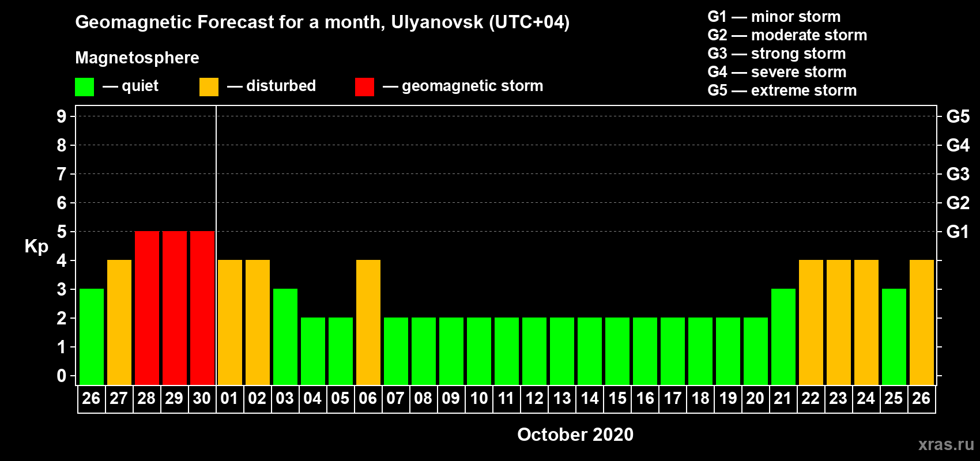
Task: Click the 'G3' right axis label
Action: [x=958, y=174]
